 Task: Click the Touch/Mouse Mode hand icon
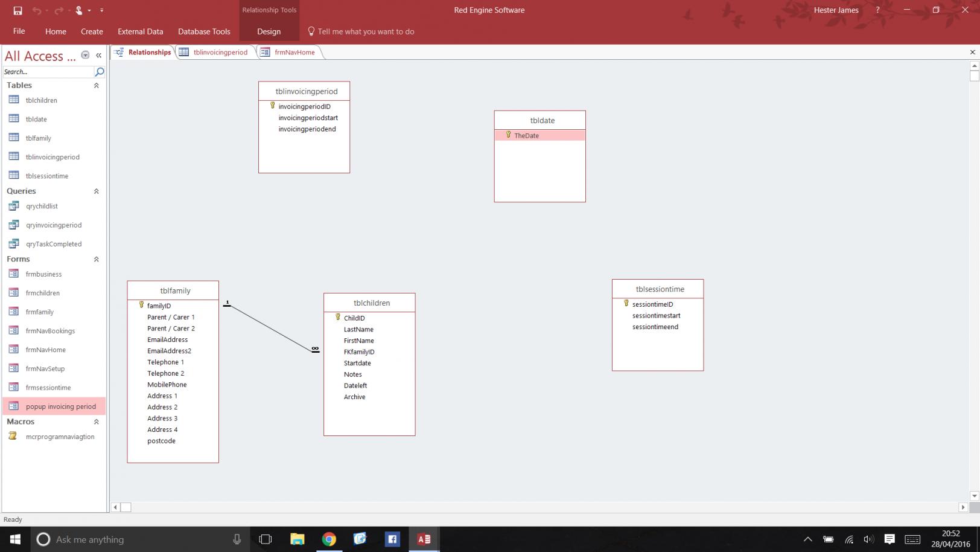(78, 10)
